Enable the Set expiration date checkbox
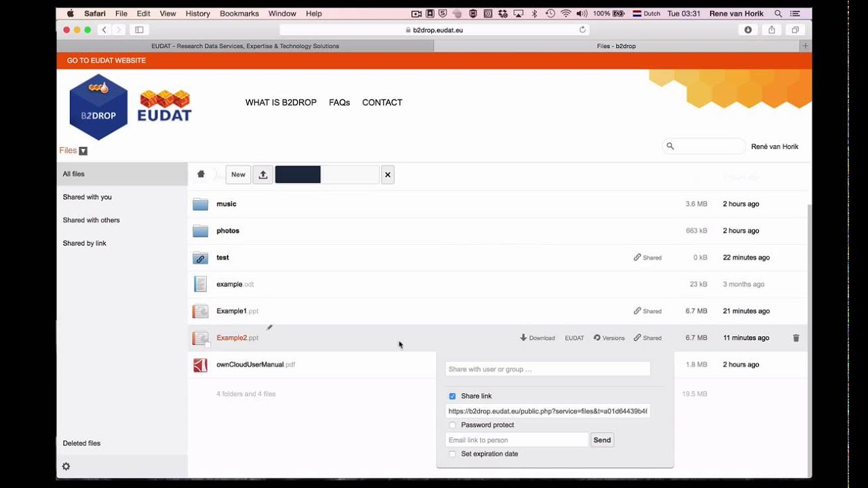 click(452, 454)
